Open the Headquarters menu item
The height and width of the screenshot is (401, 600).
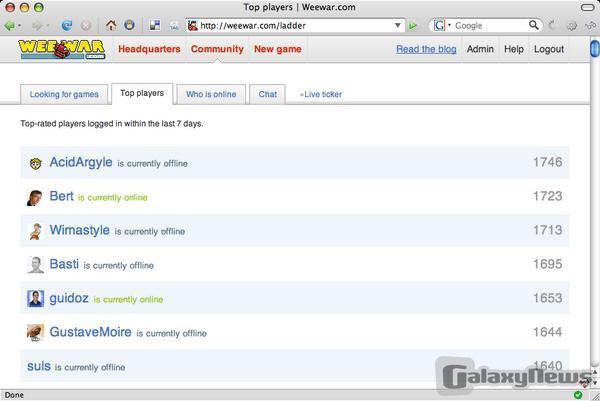pyautogui.click(x=149, y=49)
